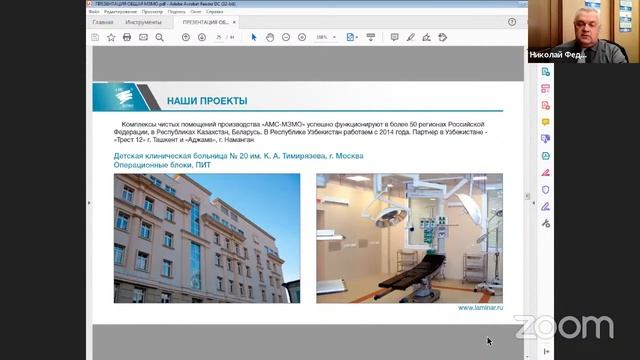
Task: Open the purple pen tool below shield
Action: pos(546,207)
